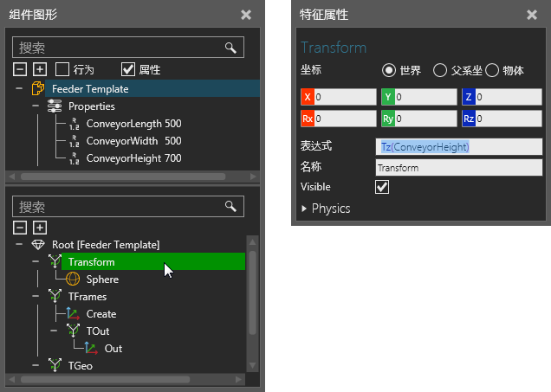Collapse the Feeder Template node

click(19, 88)
